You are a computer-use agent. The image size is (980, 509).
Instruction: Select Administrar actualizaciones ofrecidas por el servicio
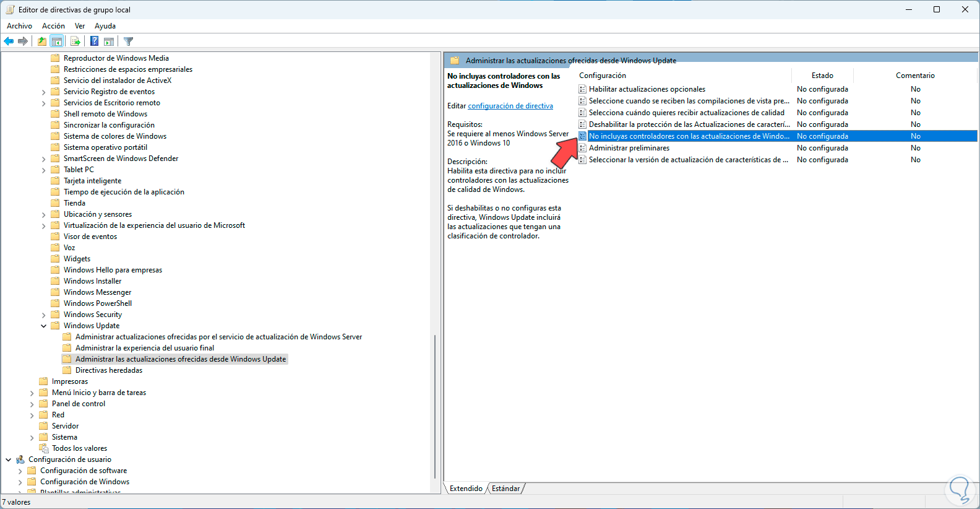point(219,337)
